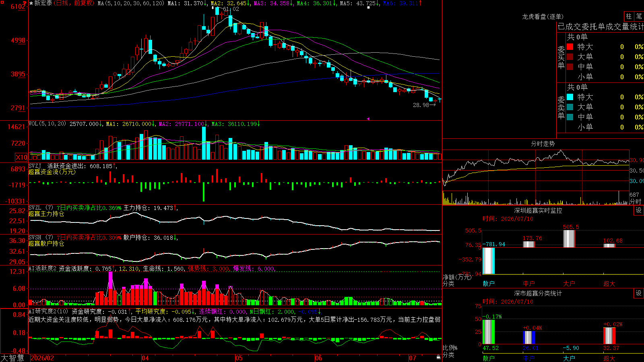
Task: Click the 超赢主力持仓 label
Action: pos(46,214)
